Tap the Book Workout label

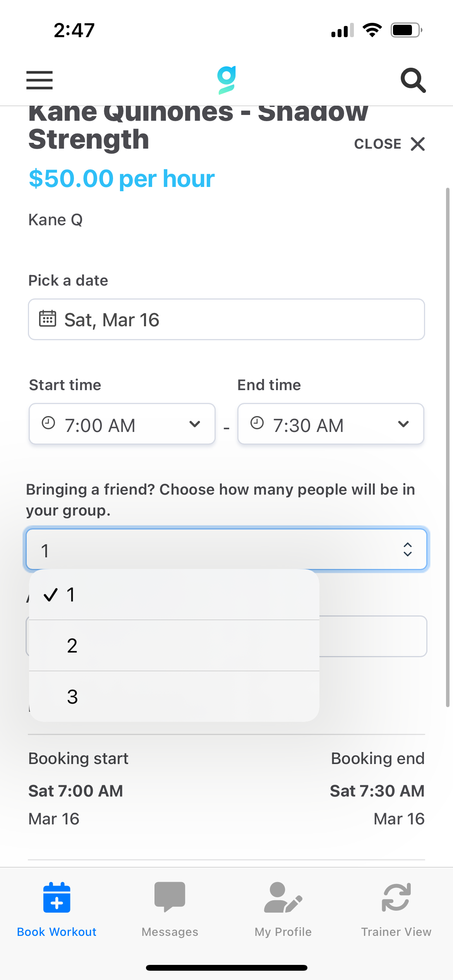(x=57, y=932)
